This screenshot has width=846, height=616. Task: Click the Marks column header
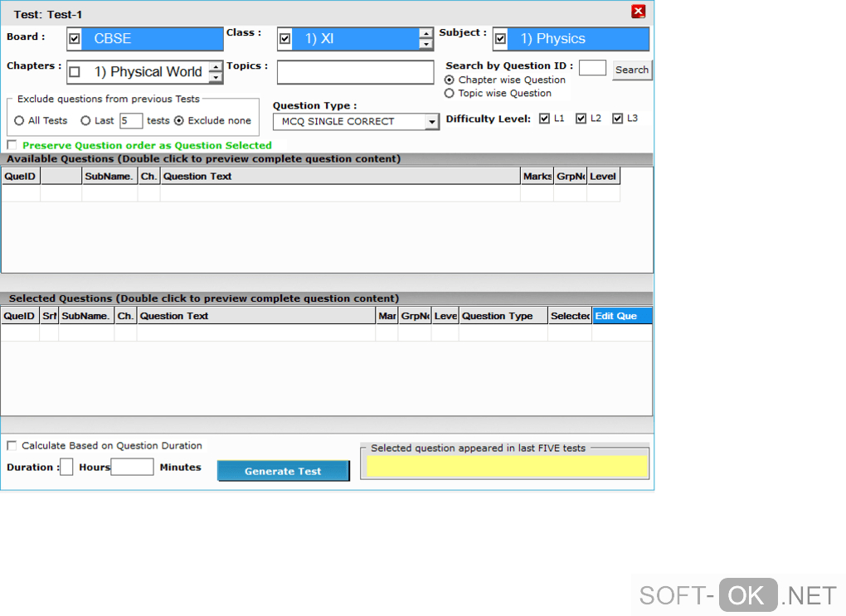pyautogui.click(x=537, y=177)
